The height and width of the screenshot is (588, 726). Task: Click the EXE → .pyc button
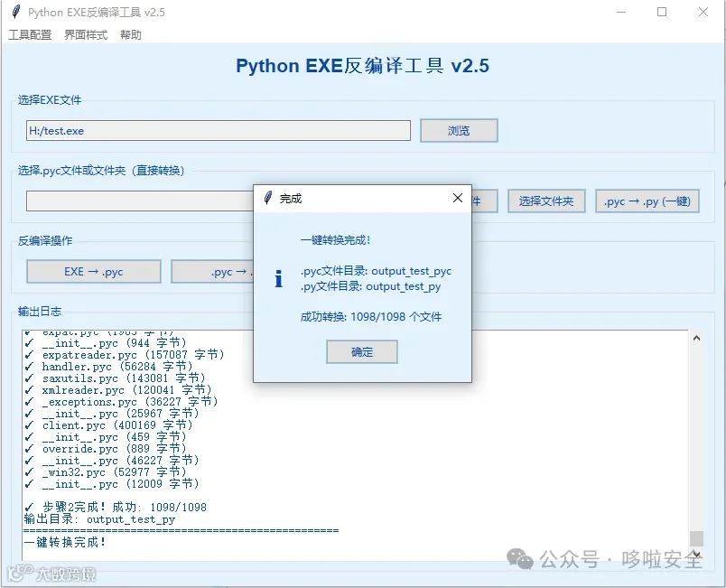point(94,271)
